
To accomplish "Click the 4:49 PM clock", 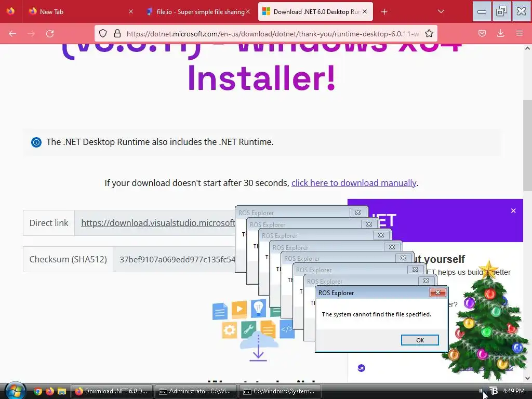I will (x=514, y=391).
